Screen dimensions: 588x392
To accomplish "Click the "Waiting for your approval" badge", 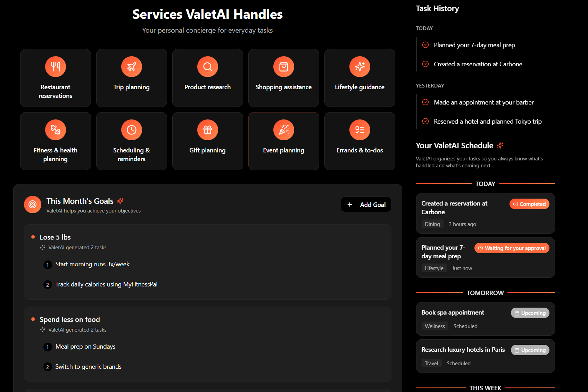I will pyautogui.click(x=511, y=248).
